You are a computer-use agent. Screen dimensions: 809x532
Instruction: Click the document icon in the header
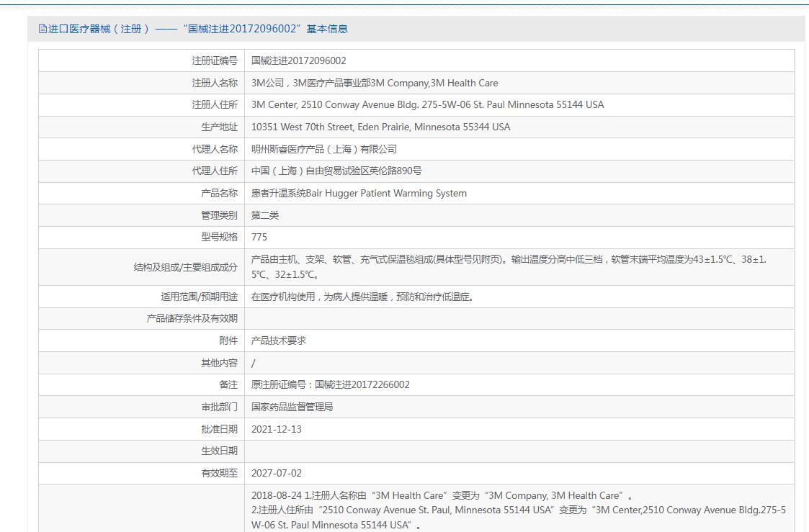point(43,29)
